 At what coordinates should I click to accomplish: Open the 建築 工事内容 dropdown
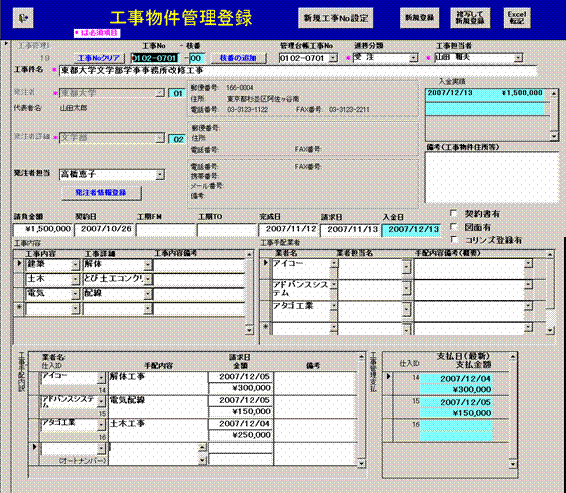[75, 265]
